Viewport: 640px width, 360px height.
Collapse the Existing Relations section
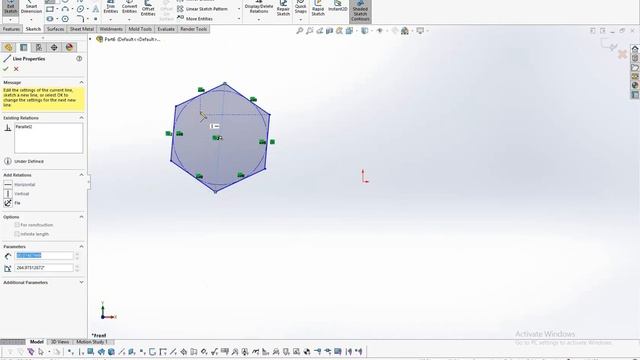81,118
